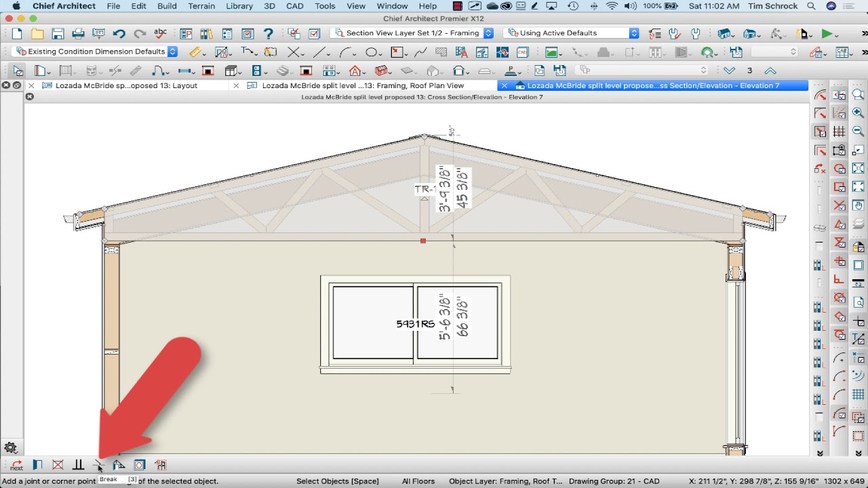Close the Elevation 7 tab
This screenshot has width=868, height=488.
[x=504, y=85]
